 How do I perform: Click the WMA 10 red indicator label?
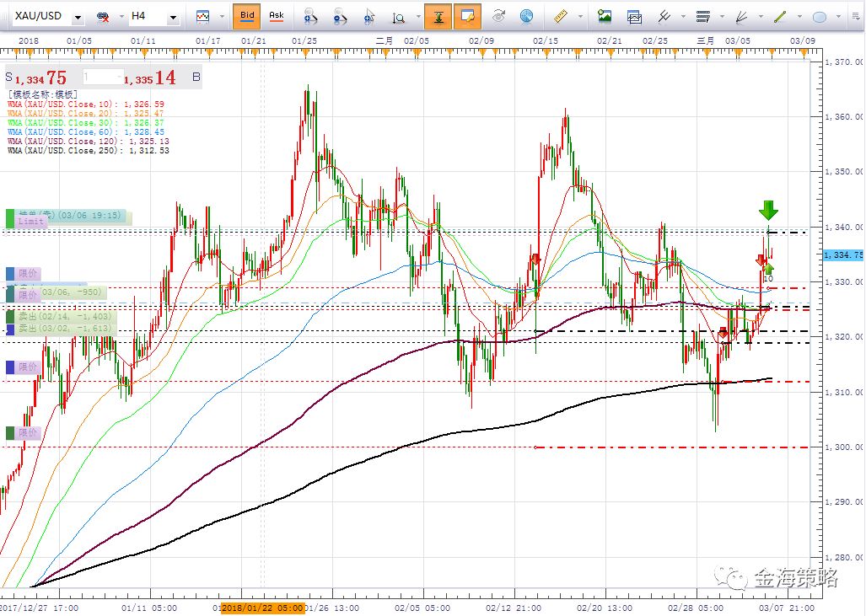point(84,104)
